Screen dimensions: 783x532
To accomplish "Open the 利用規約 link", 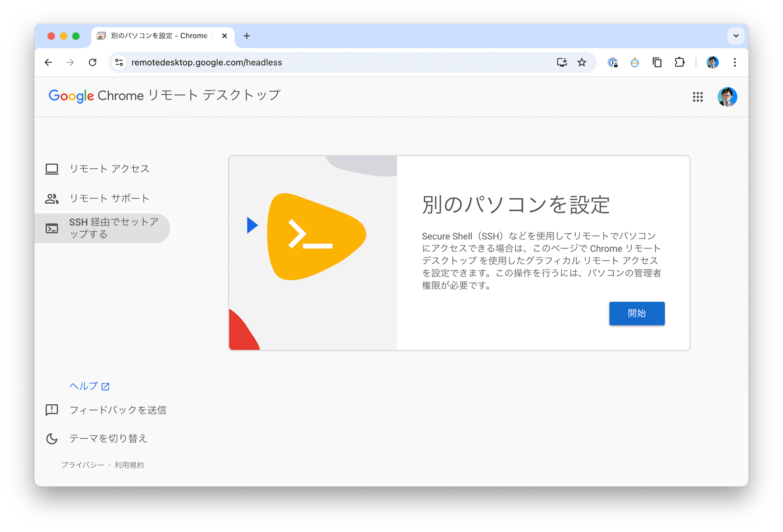I will [129, 465].
